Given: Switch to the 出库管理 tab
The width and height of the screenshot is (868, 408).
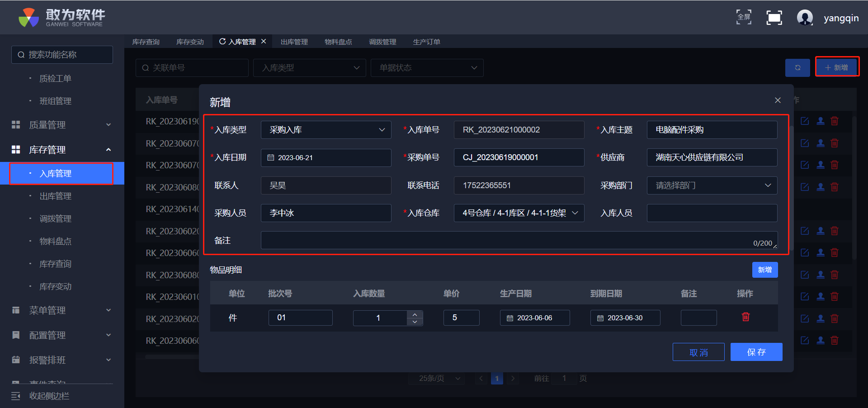Looking at the screenshot, I should click(294, 42).
